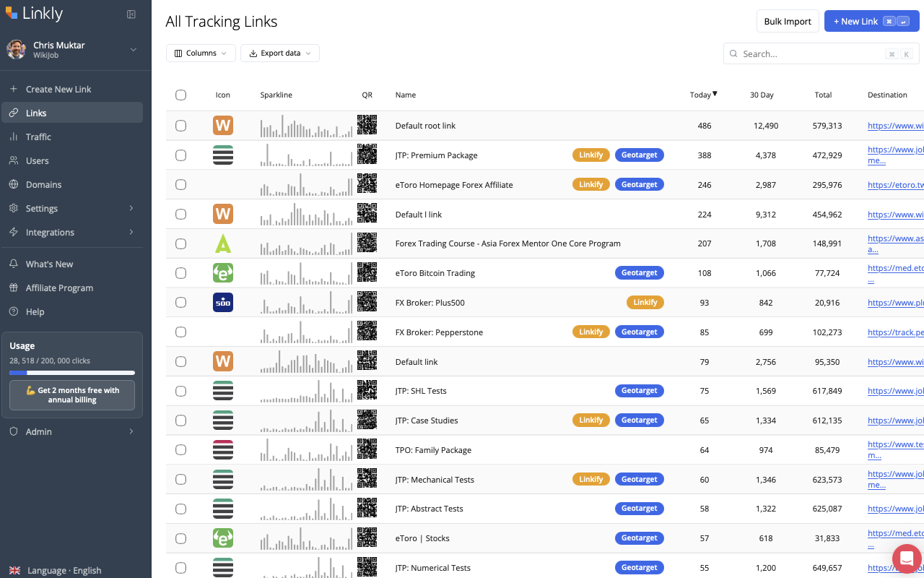
Task: Open QR code for Forex Trading Course
Action: (x=367, y=243)
